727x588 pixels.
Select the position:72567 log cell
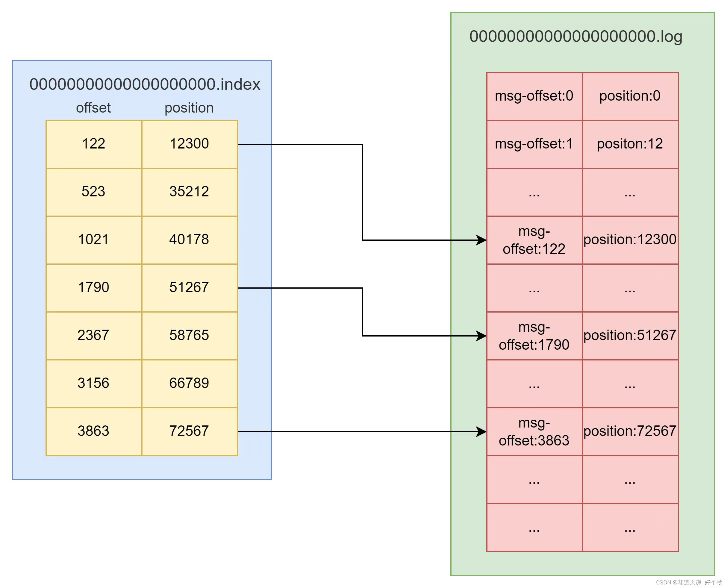click(631, 431)
